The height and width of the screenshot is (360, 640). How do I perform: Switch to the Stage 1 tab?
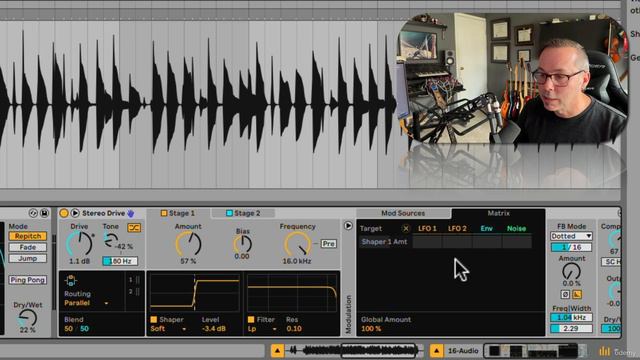[x=178, y=213]
